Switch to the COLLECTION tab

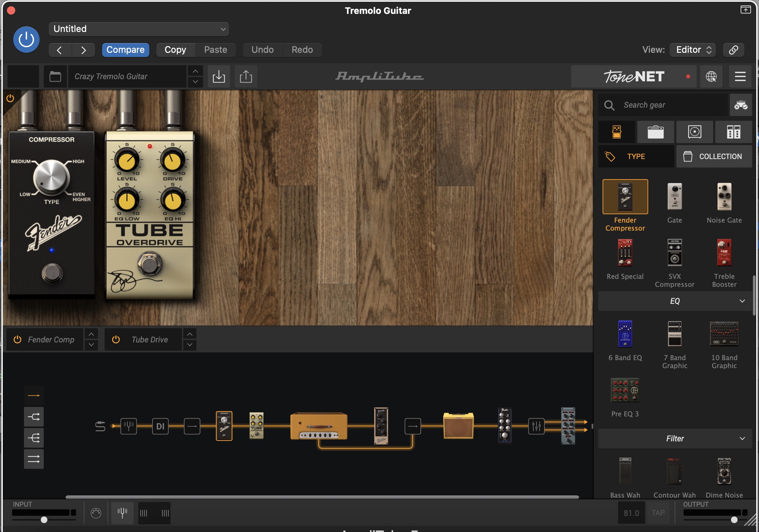(x=714, y=157)
